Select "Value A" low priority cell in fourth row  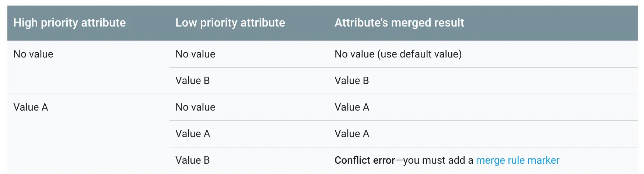pyautogui.click(x=192, y=134)
